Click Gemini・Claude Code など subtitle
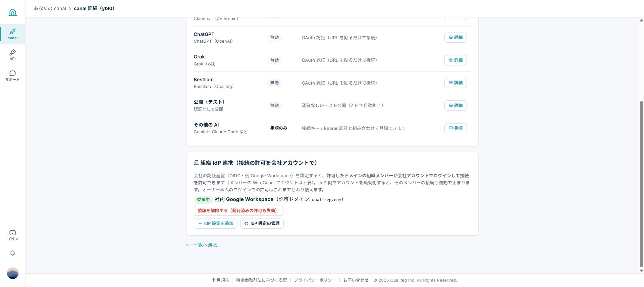 click(x=221, y=132)
